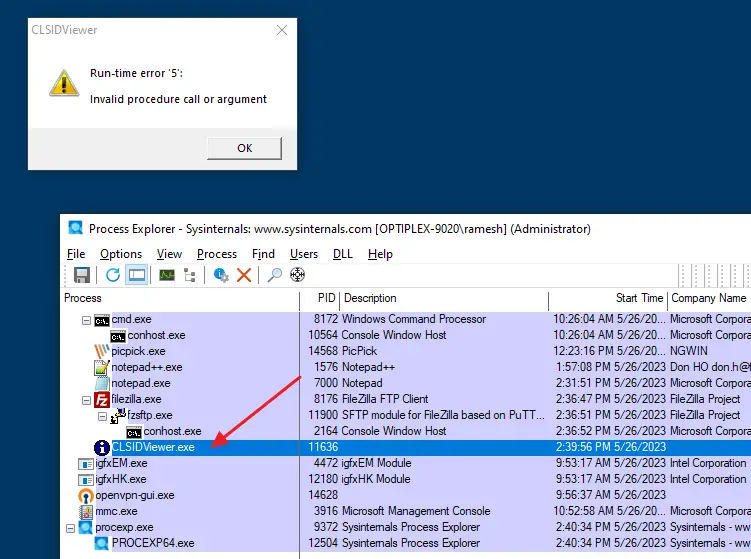The width and height of the screenshot is (751, 559).
Task: Click the procexp.exe process icon
Action: [x=86, y=527]
